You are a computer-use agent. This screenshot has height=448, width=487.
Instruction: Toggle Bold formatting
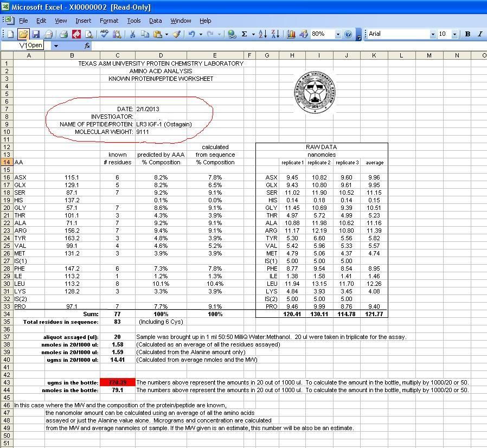pyautogui.click(x=467, y=34)
